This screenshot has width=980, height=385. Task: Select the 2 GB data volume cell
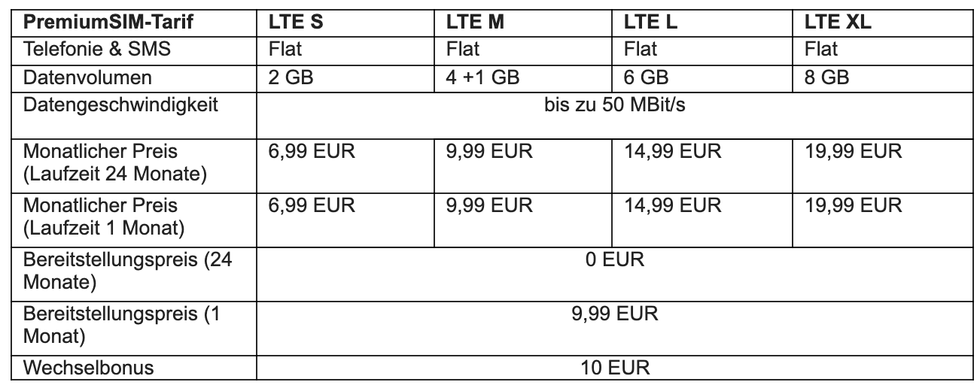291,77
